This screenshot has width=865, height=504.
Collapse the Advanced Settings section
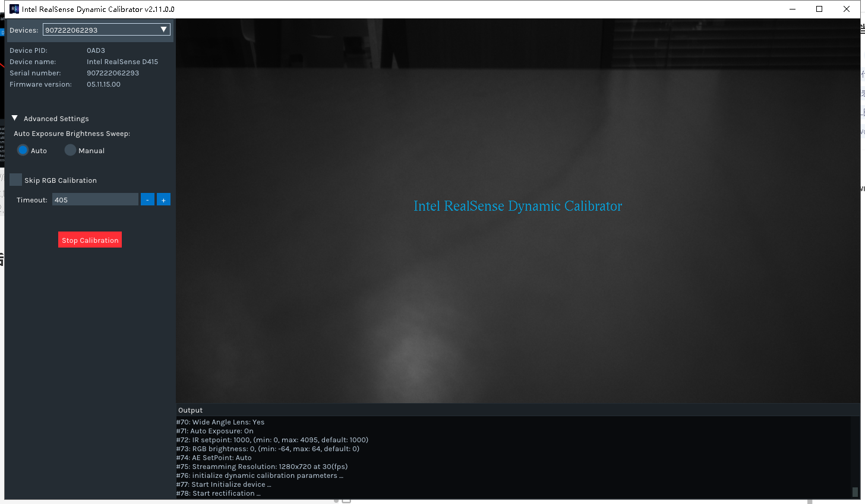pyautogui.click(x=14, y=118)
